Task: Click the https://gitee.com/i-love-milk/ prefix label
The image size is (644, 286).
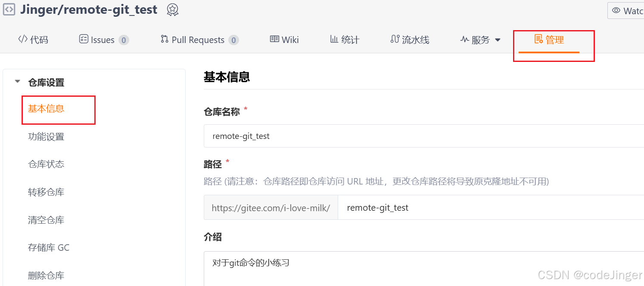Action: pos(271,208)
